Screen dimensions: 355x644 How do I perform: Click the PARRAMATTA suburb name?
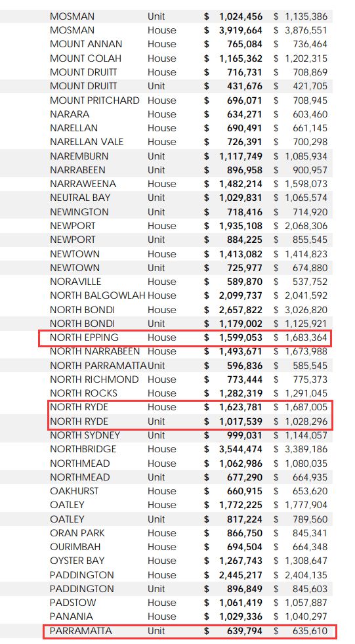pos(81,632)
